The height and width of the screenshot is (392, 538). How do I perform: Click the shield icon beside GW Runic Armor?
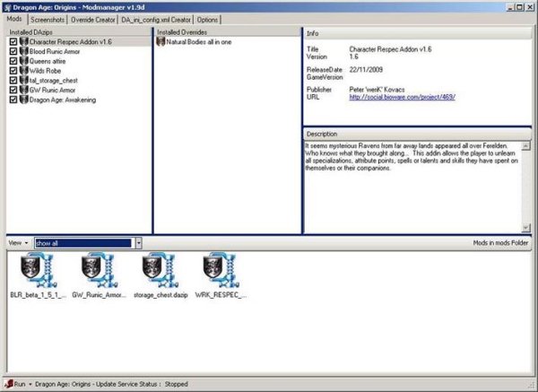pyautogui.click(x=23, y=90)
